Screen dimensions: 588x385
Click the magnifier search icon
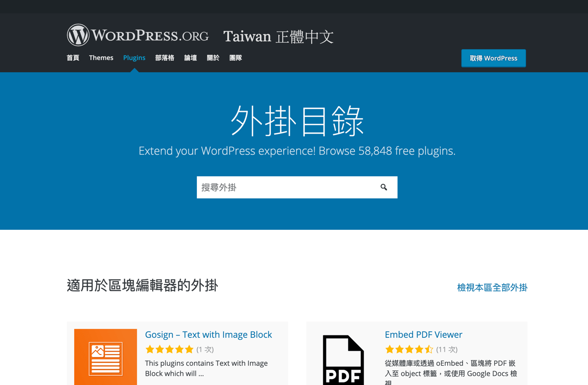(384, 187)
